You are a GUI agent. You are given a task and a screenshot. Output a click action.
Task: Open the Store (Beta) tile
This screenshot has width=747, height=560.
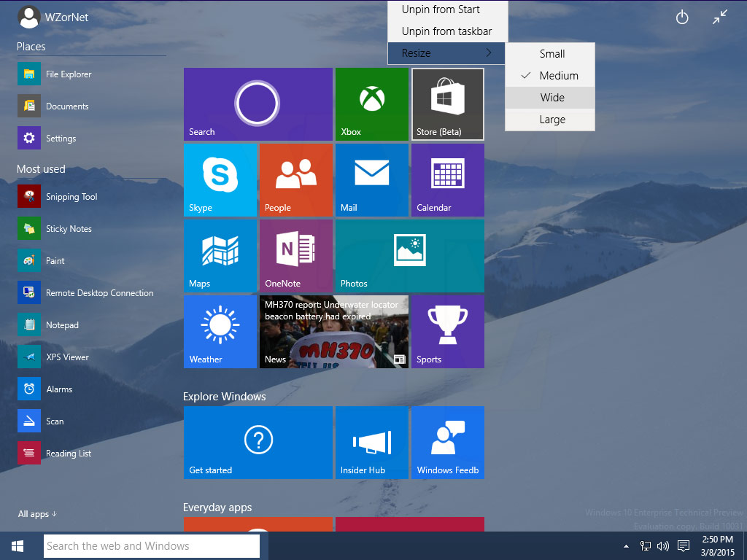448,104
